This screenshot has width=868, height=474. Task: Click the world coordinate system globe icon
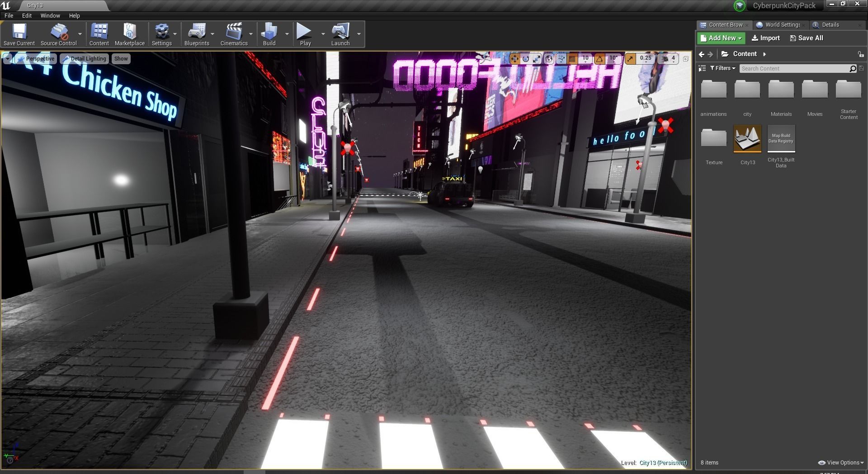(x=549, y=59)
